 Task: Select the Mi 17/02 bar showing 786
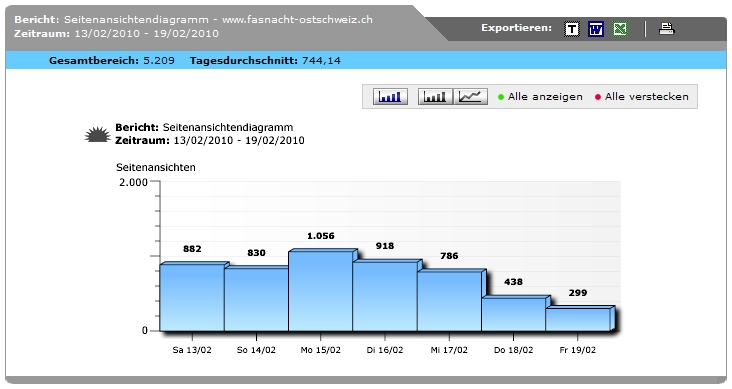(449, 301)
